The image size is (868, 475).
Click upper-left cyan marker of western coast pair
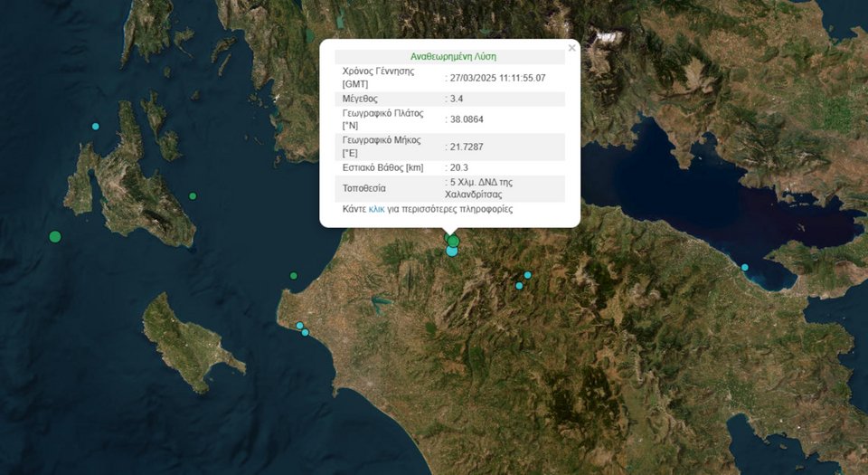coord(299,326)
